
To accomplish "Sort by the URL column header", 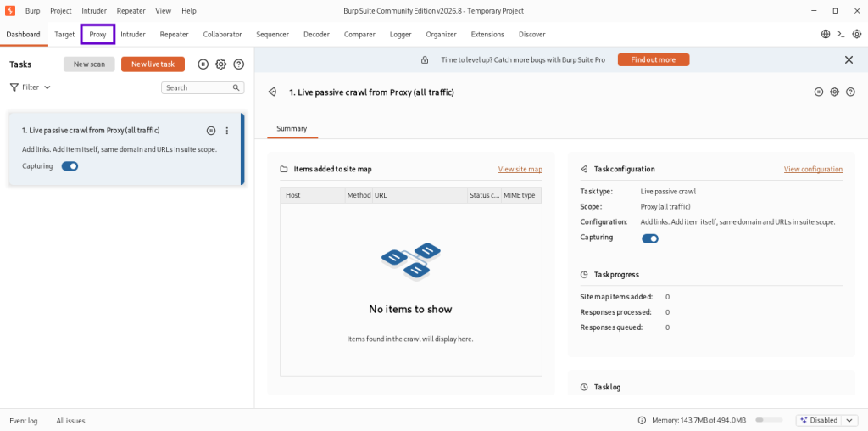I will click(420, 195).
